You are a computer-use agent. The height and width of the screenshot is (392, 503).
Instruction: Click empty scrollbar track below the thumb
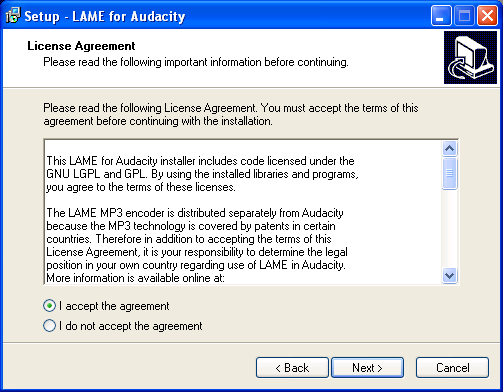tap(449, 229)
